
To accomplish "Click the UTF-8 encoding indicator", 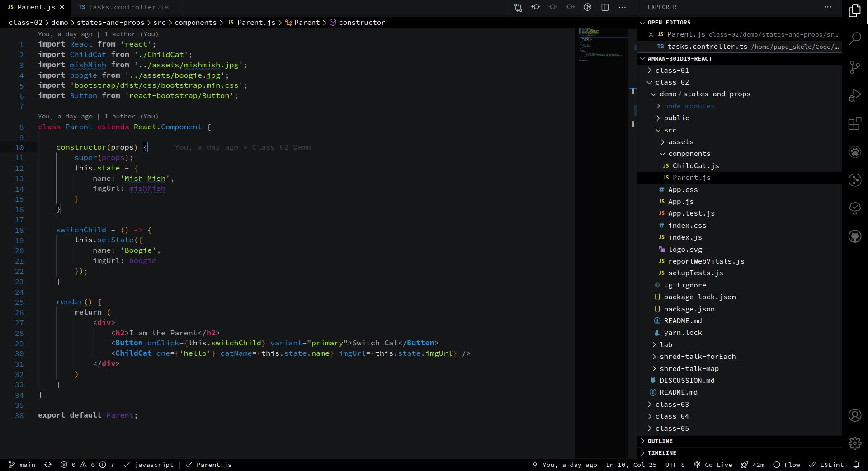I will [x=675, y=465].
